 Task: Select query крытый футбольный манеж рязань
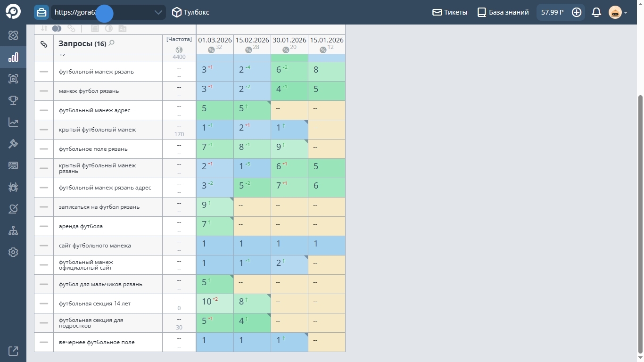click(x=98, y=168)
